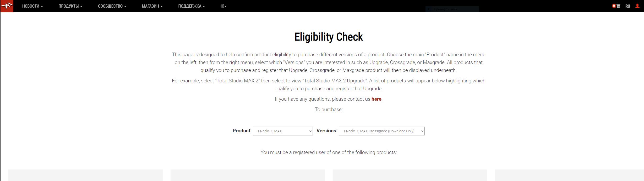Open the МАГАЗИН menu
The height and width of the screenshot is (181, 644).
(x=152, y=6)
